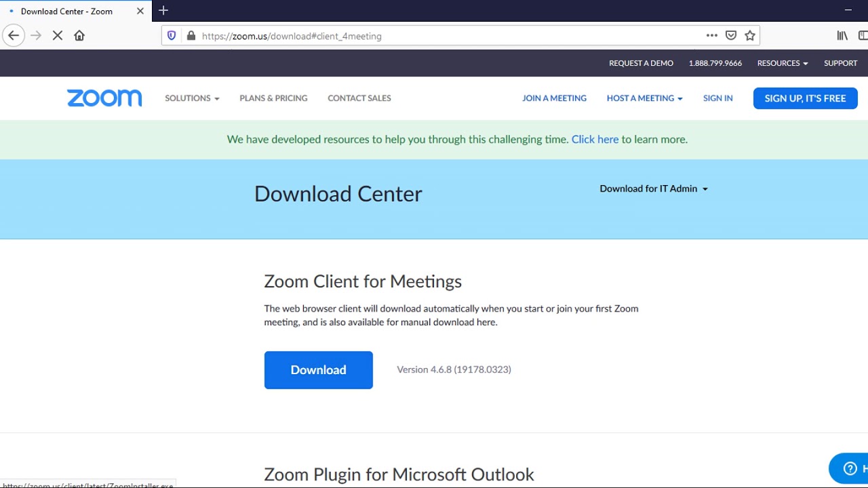Stop loading the page with X button
The height and width of the screenshot is (488, 868).
(x=58, y=36)
